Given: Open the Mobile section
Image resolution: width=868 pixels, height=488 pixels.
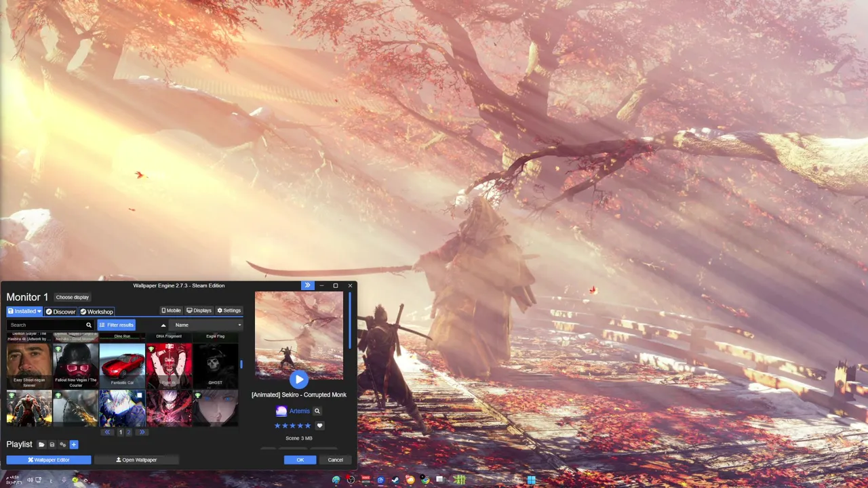Looking at the screenshot, I should pos(171,310).
